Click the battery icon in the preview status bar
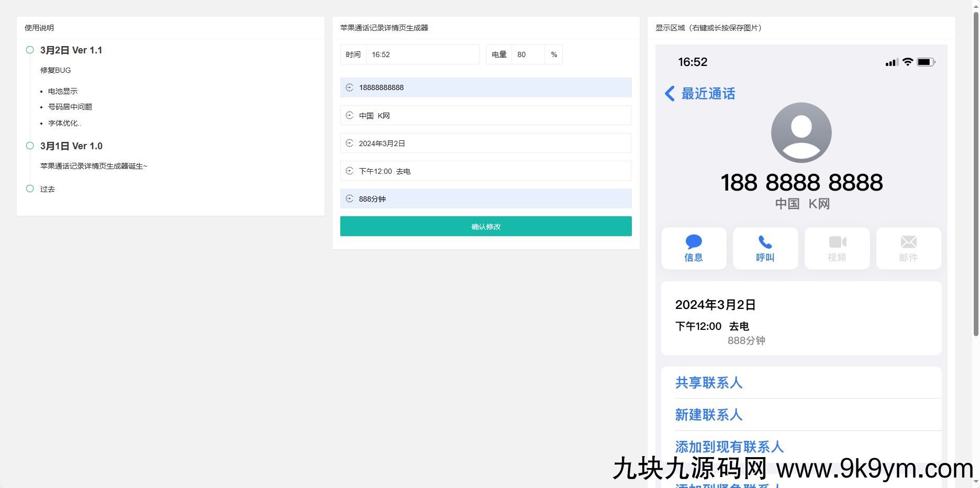Screen dimensions: 980x488 pos(926,62)
